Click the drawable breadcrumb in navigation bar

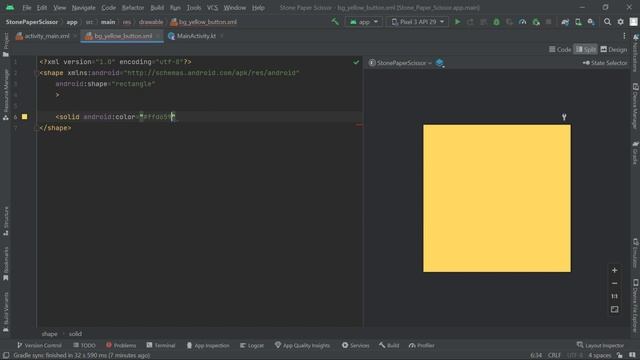point(151,22)
